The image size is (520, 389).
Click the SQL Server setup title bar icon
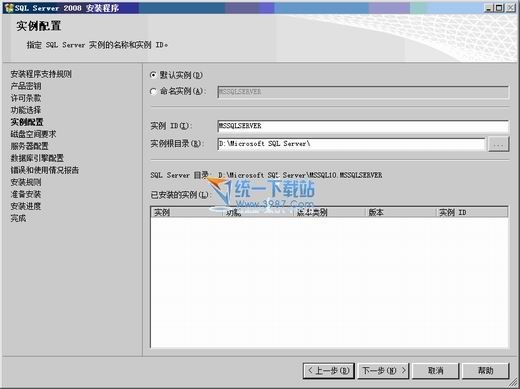pos(9,8)
